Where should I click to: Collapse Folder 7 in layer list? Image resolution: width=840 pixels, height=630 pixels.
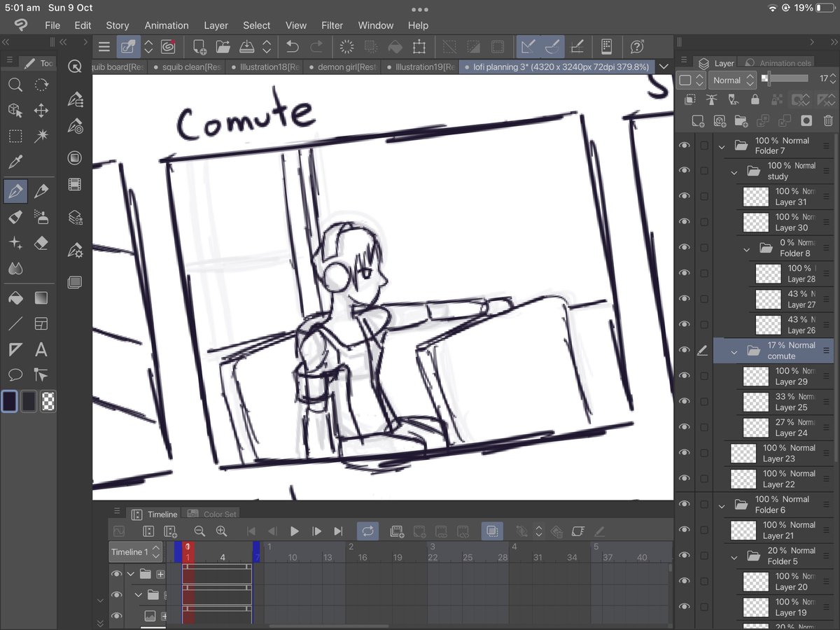coord(722,146)
